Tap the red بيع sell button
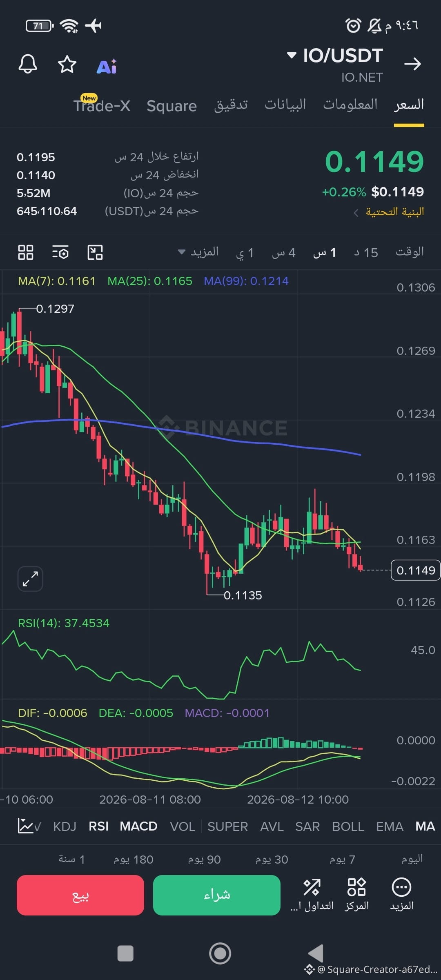Viewport: 441px width, 980px height. point(80,895)
